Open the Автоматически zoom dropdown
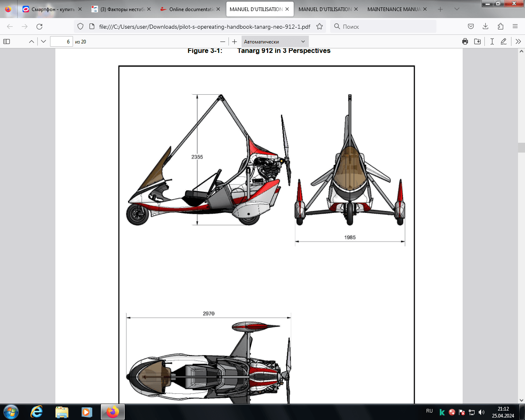 coord(274,41)
